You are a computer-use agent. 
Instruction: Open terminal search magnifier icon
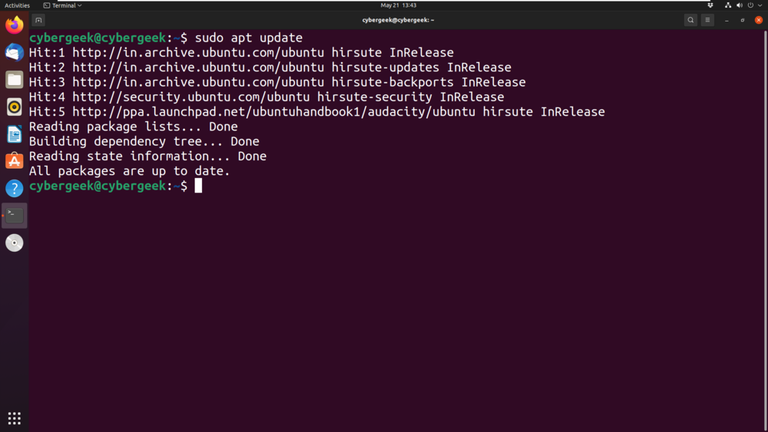[690, 20]
